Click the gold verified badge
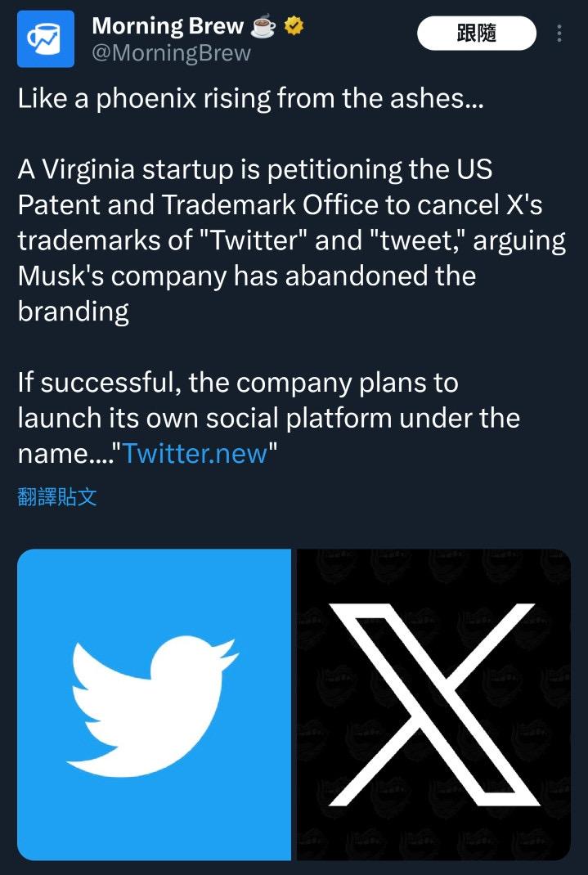 coord(294,27)
